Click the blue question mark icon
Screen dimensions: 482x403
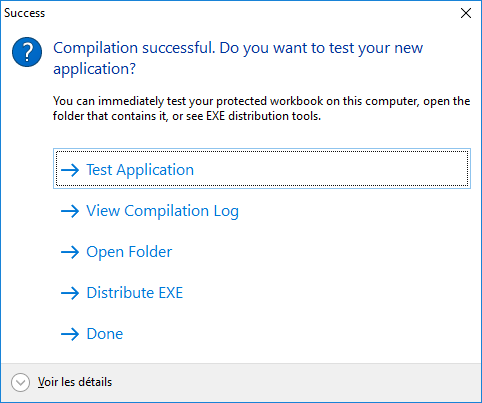pyautogui.click(x=27, y=52)
